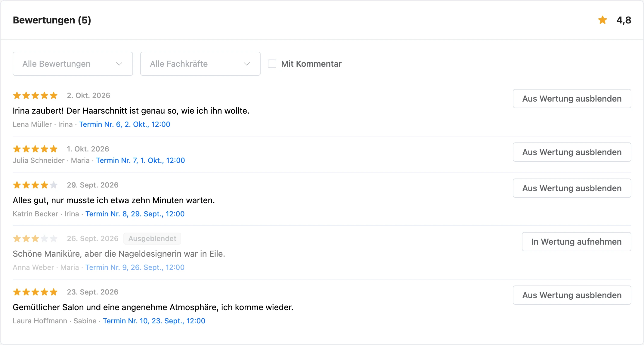Hide Julia Schneider's review from rating
This screenshot has height=345, width=644.
tap(572, 152)
